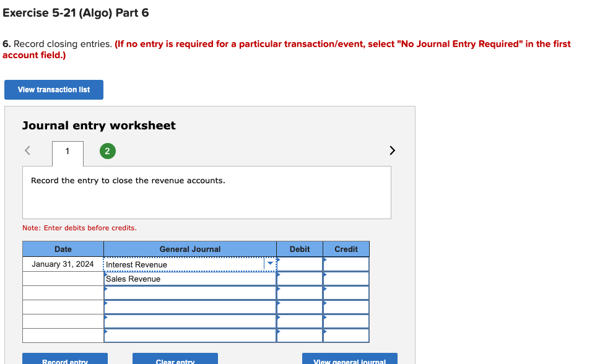Click the credit field for Sales Revenue

(x=346, y=279)
